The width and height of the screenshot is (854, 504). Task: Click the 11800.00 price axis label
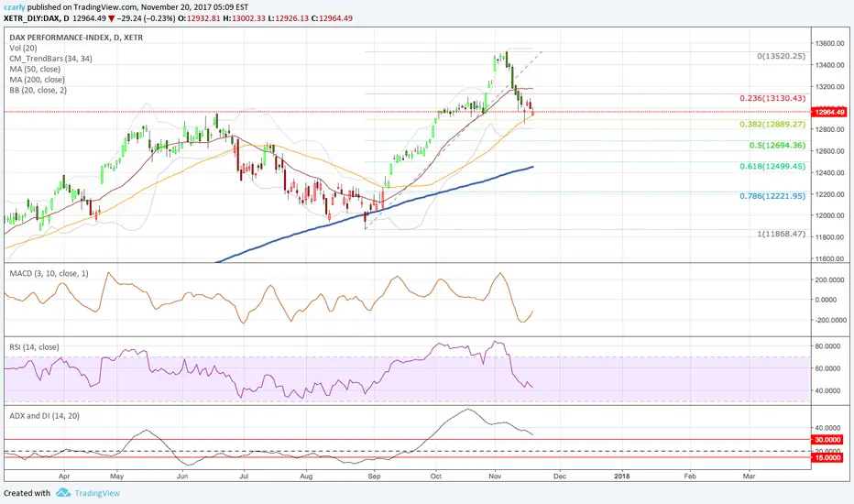click(829, 237)
